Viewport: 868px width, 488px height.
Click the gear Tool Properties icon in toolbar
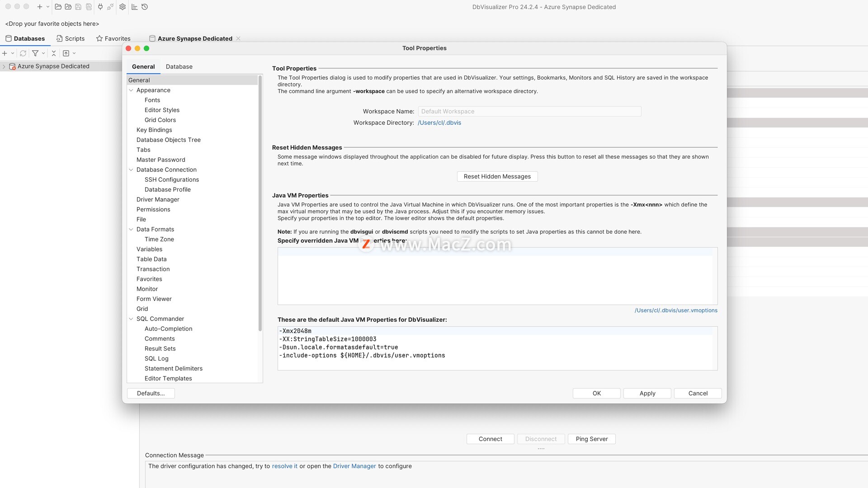click(x=123, y=7)
